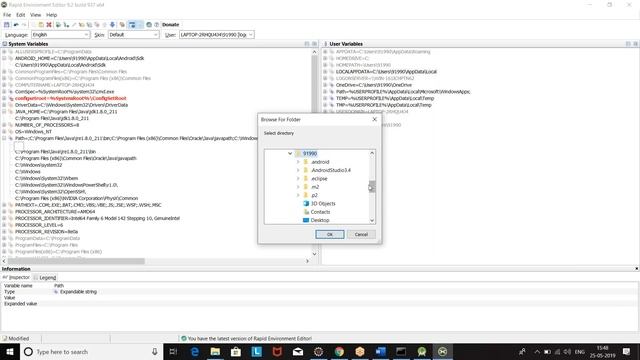Collapse the Path system variable node

[4, 138]
